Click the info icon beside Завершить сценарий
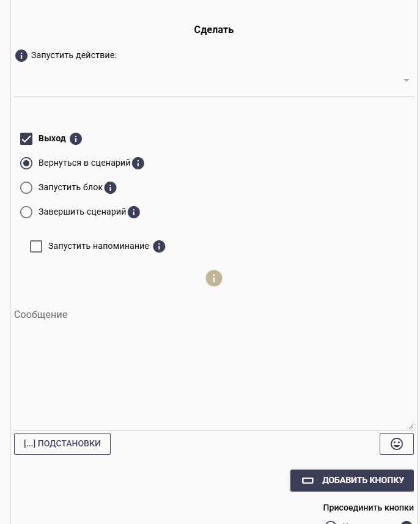Viewport: 420px width, 524px height. click(x=133, y=212)
